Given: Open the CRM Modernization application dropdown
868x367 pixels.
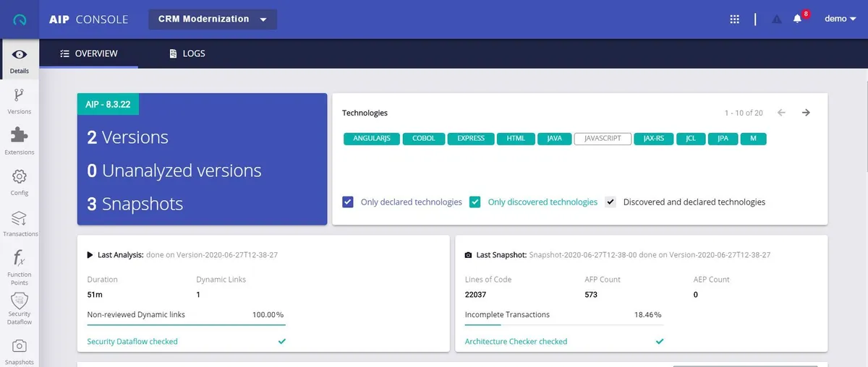Looking at the screenshot, I should coord(213,20).
